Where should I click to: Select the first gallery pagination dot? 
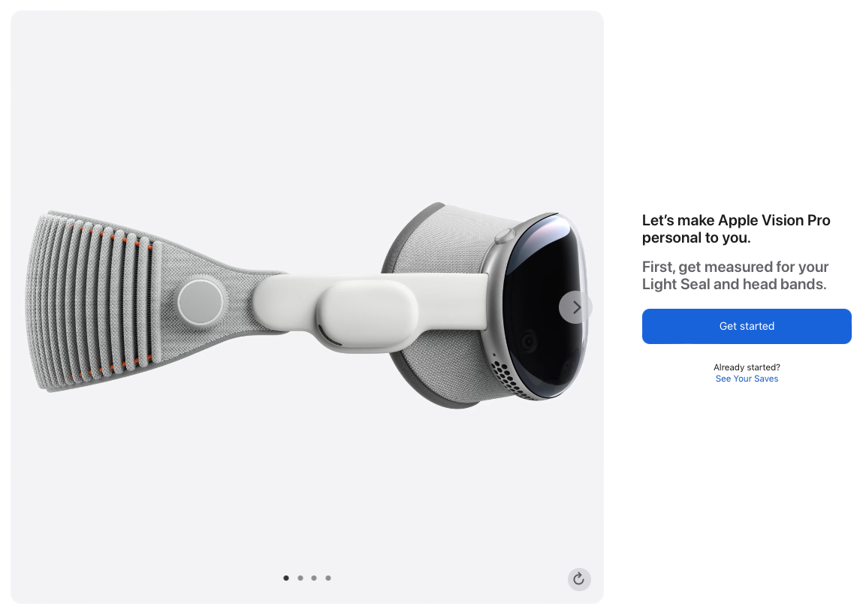pos(286,578)
